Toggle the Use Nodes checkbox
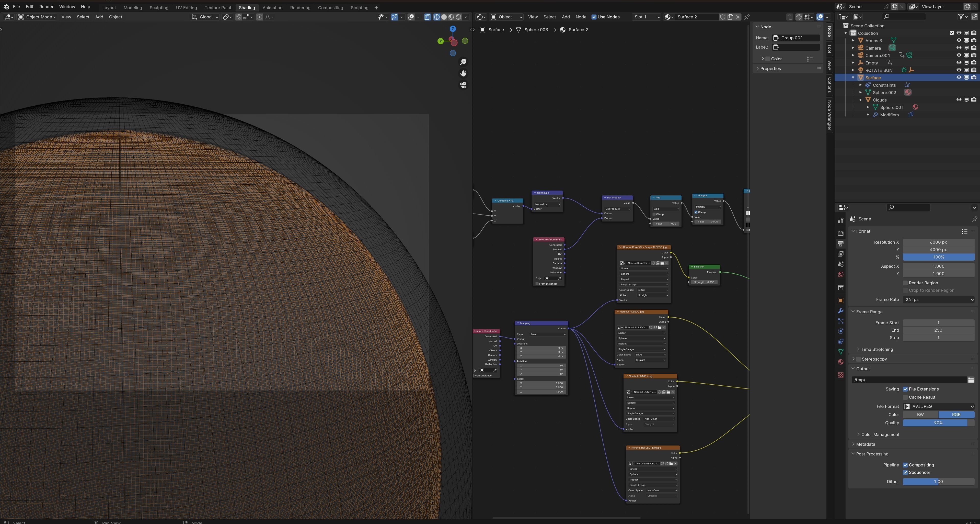980x524 pixels. pyautogui.click(x=594, y=17)
